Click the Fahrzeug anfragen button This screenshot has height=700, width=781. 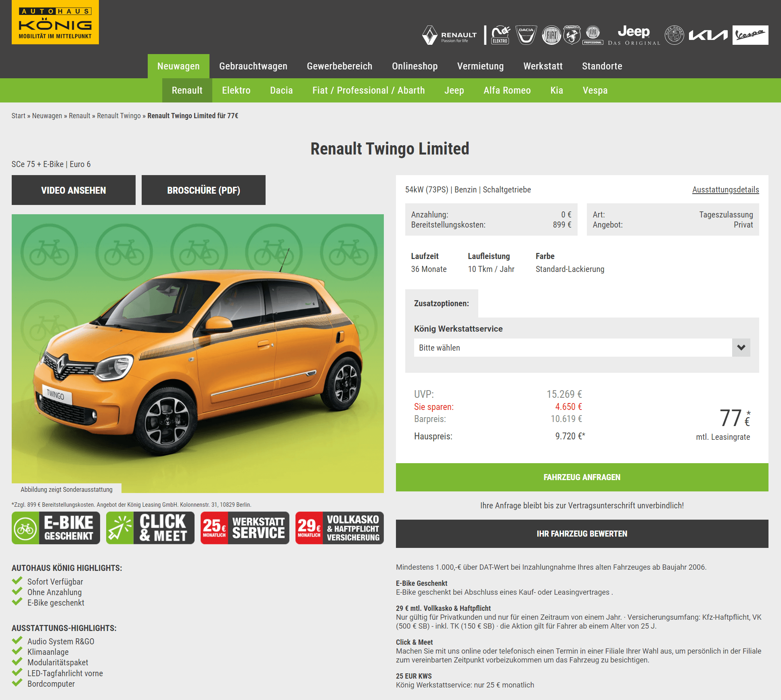[x=582, y=477]
